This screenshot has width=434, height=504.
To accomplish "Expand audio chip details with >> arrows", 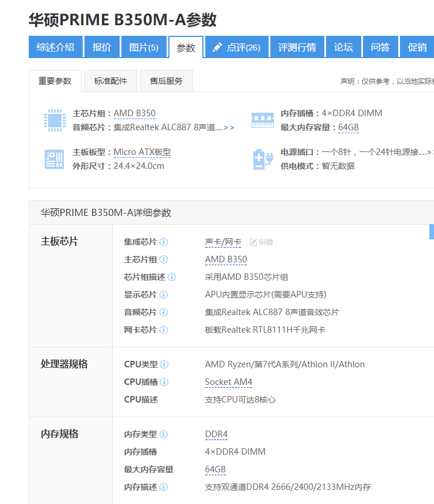I will (229, 128).
